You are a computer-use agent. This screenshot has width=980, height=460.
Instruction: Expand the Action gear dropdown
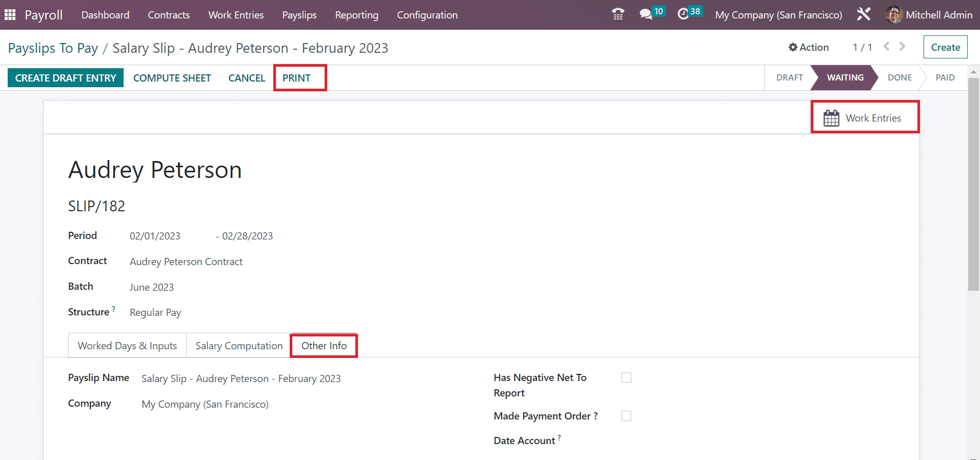809,47
